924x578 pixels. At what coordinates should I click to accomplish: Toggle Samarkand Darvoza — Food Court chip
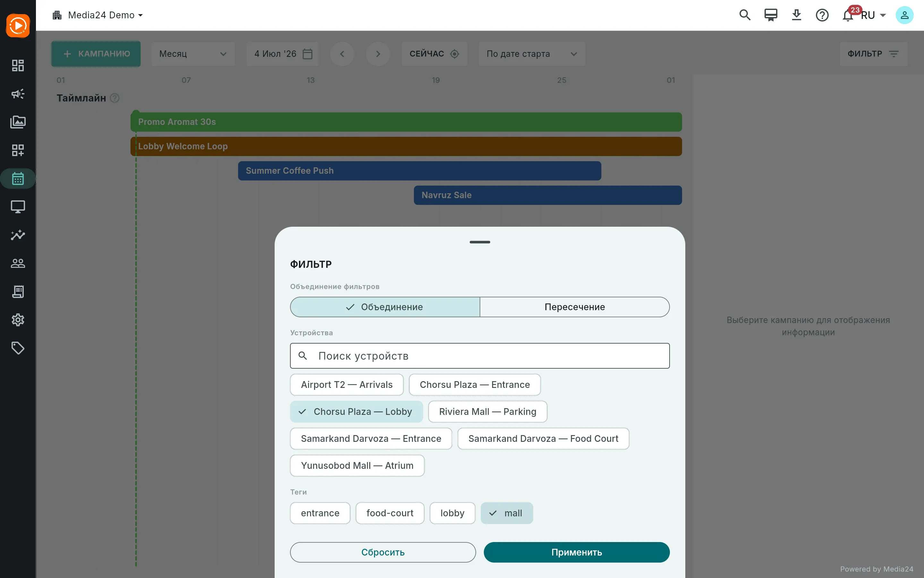(543, 438)
